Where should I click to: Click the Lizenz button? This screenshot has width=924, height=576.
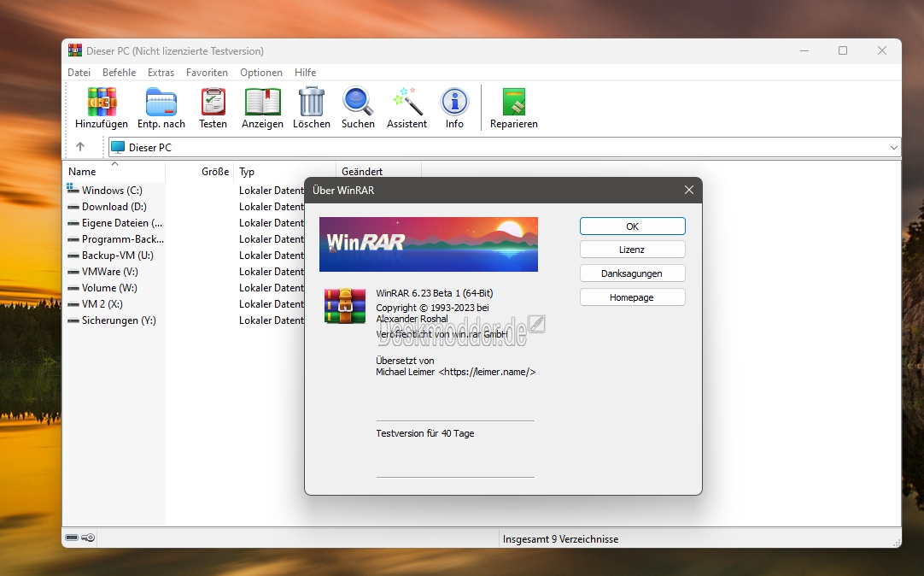click(x=632, y=250)
